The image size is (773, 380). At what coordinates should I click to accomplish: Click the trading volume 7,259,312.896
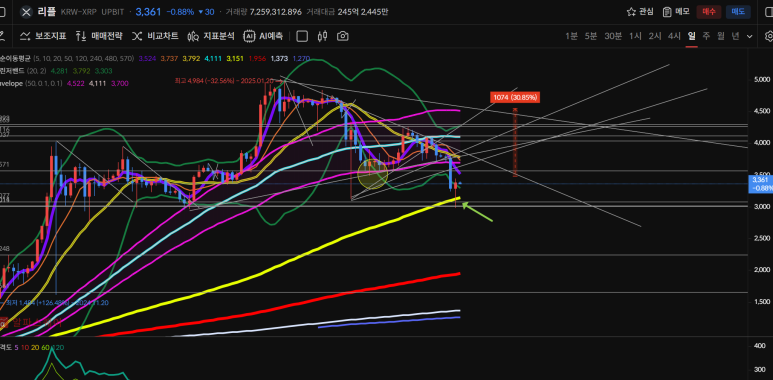coord(276,12)
